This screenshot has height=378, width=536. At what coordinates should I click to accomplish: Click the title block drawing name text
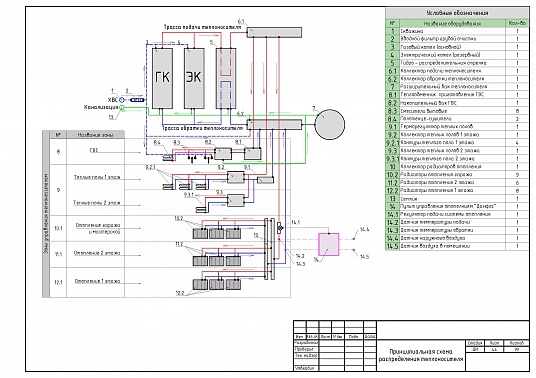pyautogui.click(x=421, y=355)
